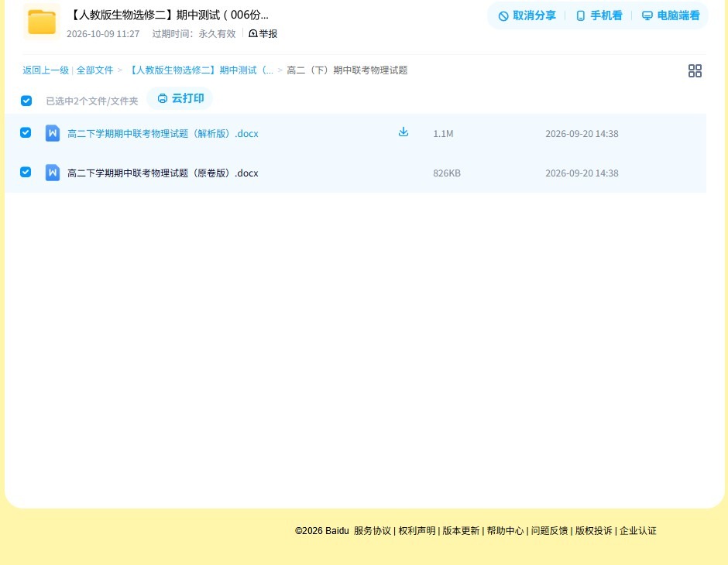Open 高二下学期期中联考物理试题（解析版）.docx file
The image size is (728, 565).
point(163,134)
